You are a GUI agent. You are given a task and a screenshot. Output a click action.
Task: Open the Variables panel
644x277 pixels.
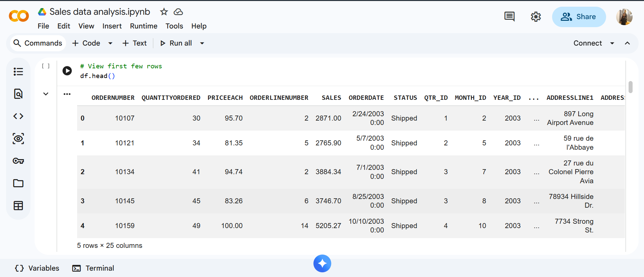coord(37,268)
